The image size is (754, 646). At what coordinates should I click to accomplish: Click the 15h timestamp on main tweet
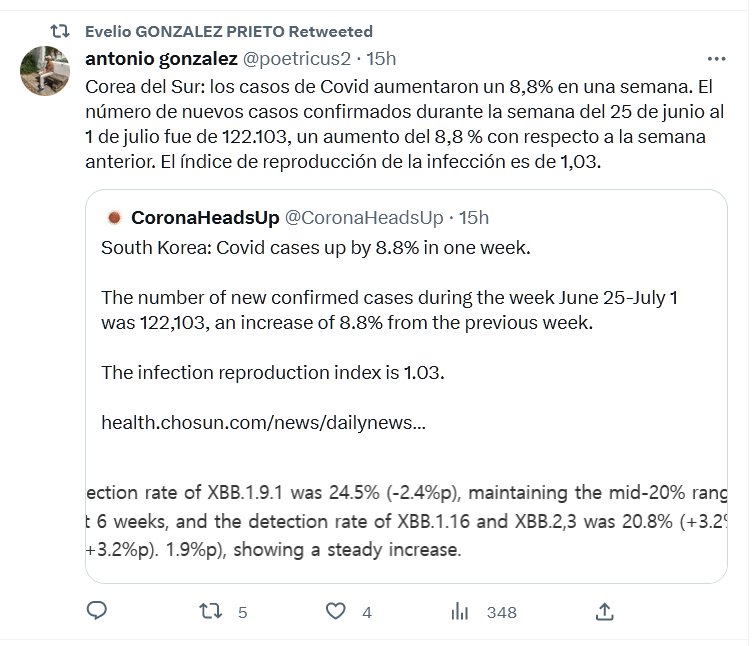click(382, 57)
